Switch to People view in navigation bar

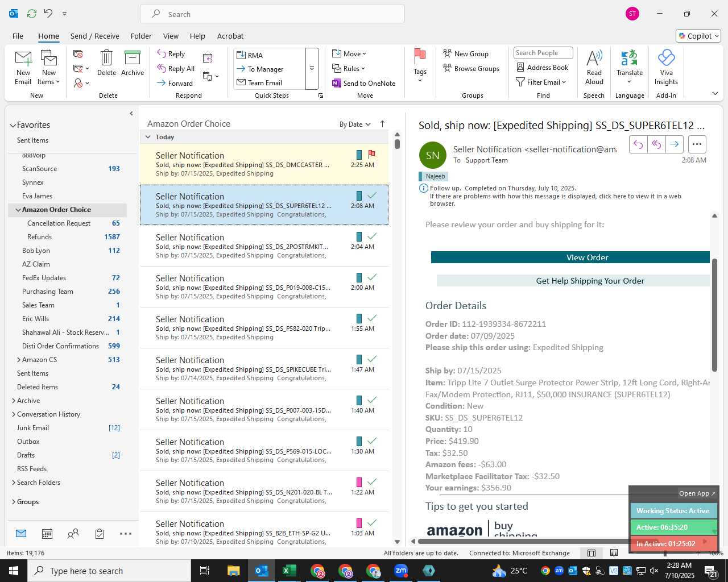click(73, 534)
